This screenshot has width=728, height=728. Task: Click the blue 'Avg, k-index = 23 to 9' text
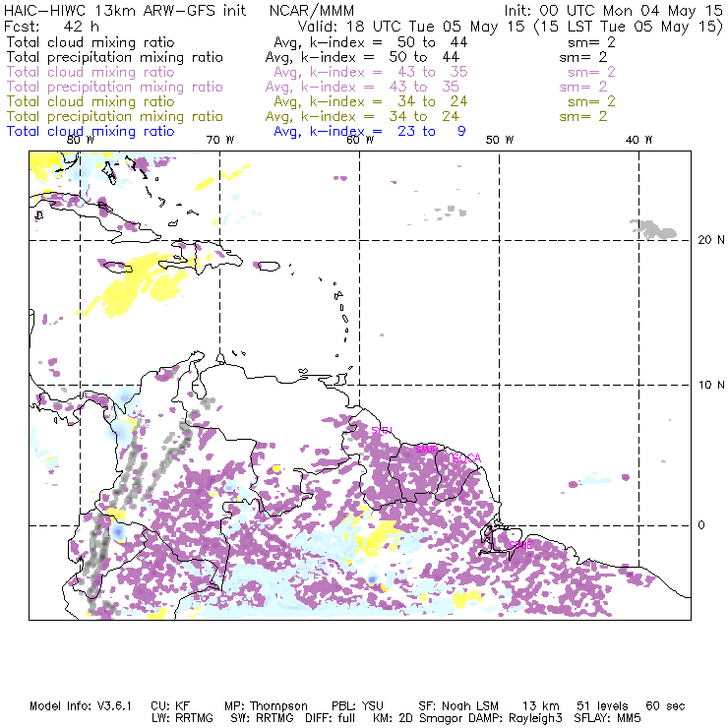(x=370, y=132)
